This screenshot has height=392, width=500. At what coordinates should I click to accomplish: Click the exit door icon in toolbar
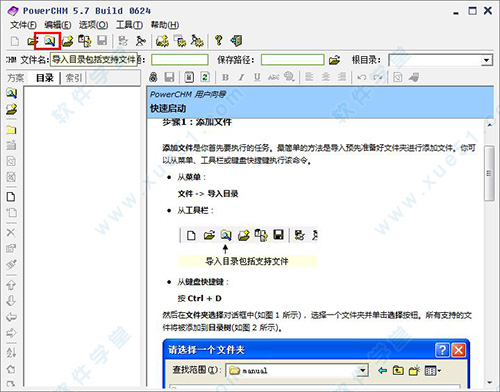(236, 41)
